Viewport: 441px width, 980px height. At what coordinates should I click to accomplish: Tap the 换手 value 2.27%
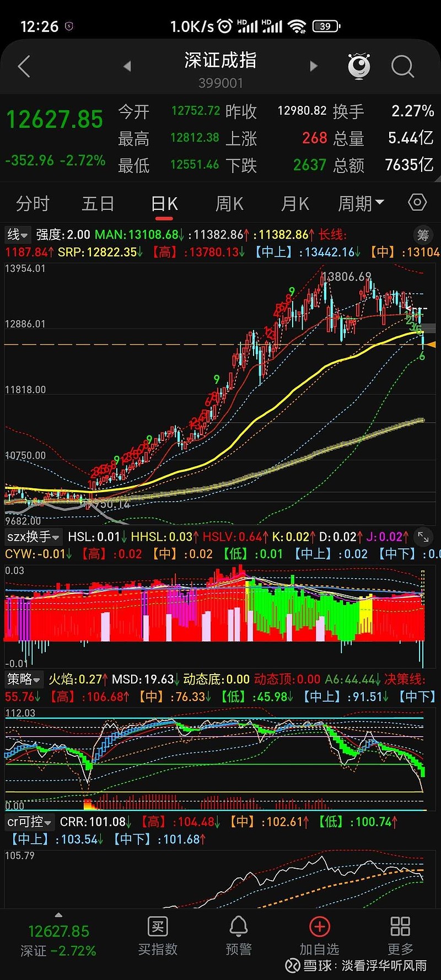(413, 111)
